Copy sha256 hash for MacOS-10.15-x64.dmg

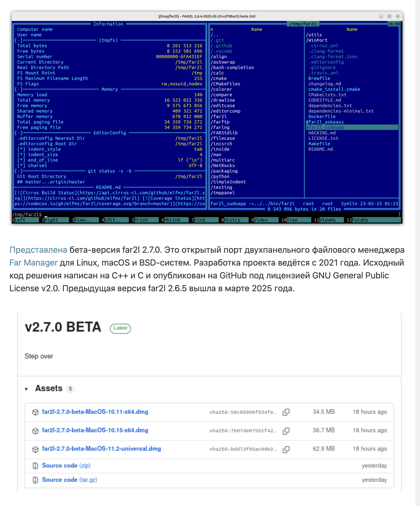coord(286,431)
